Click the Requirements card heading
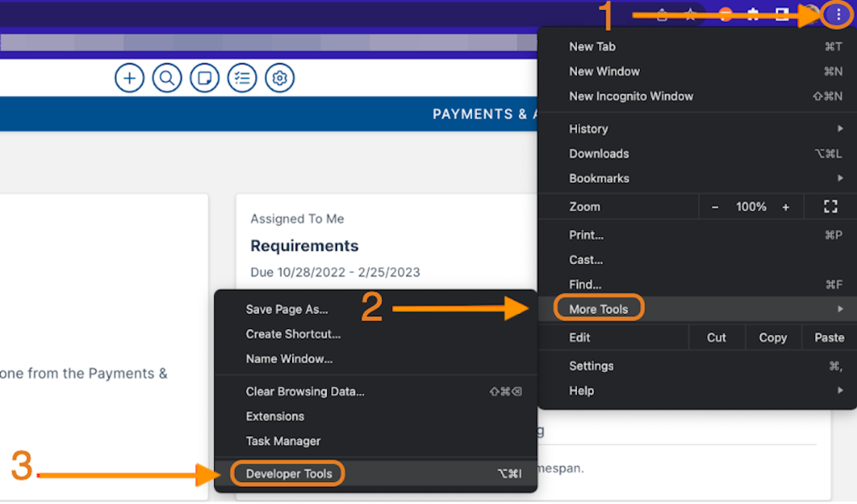This screenshot has width=857, height=504. click(x=304, y=246)
